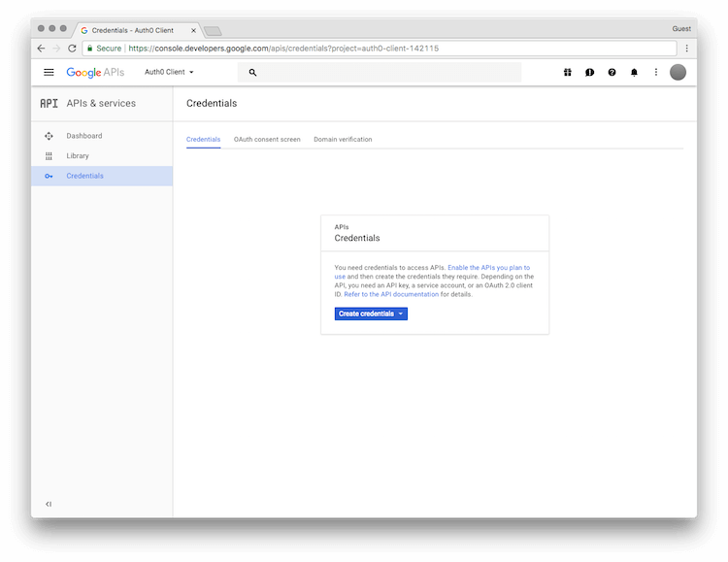This screenshot has width=728, height=562.
Task: Switch to the Credentials tab
Action: point(204,140)
